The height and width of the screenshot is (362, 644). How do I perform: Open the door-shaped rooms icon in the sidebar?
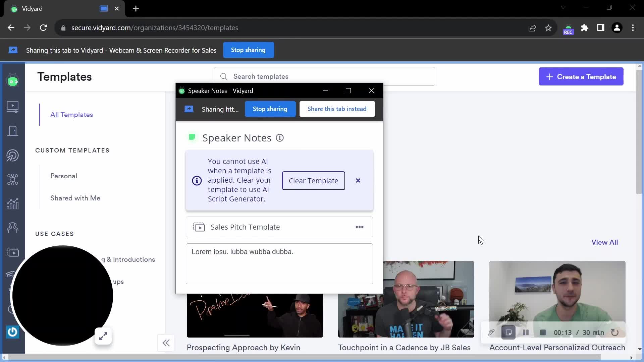point(13,131)
